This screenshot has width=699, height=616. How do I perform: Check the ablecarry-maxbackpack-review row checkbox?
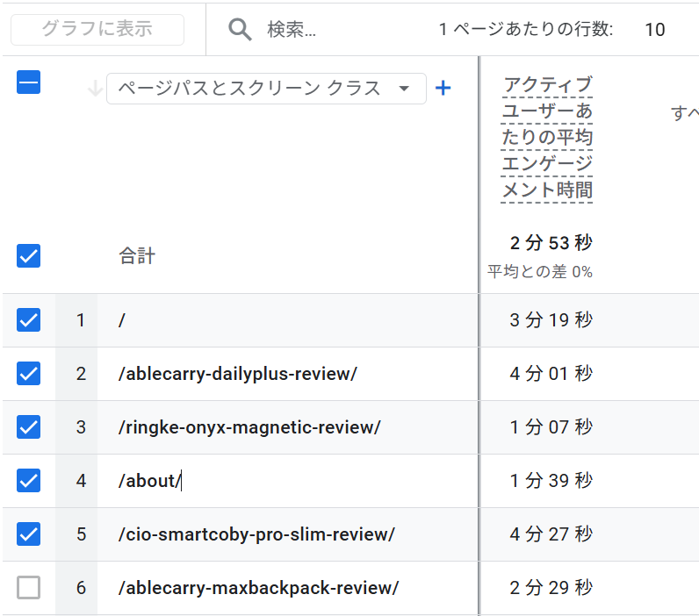tap(29, 588)
